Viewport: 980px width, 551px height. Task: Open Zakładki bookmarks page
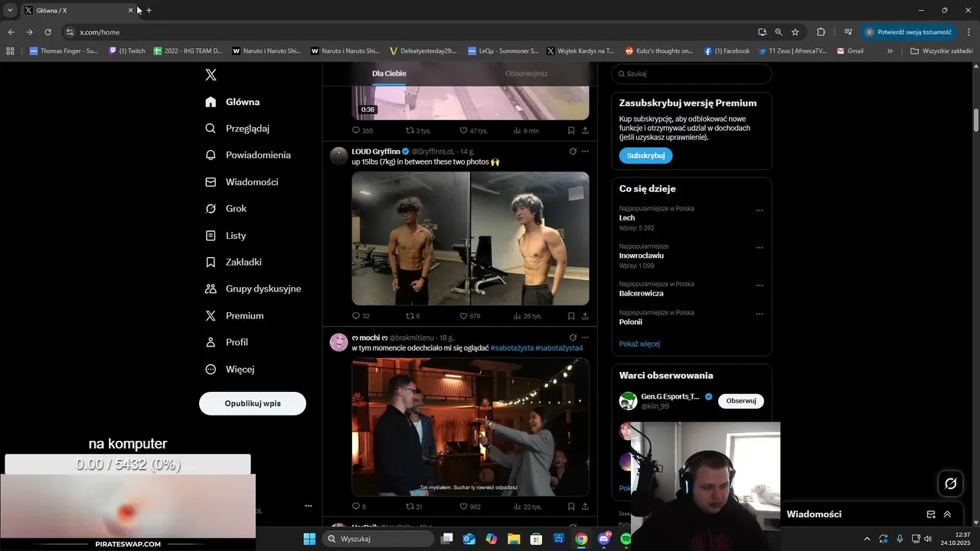(234, 262)
